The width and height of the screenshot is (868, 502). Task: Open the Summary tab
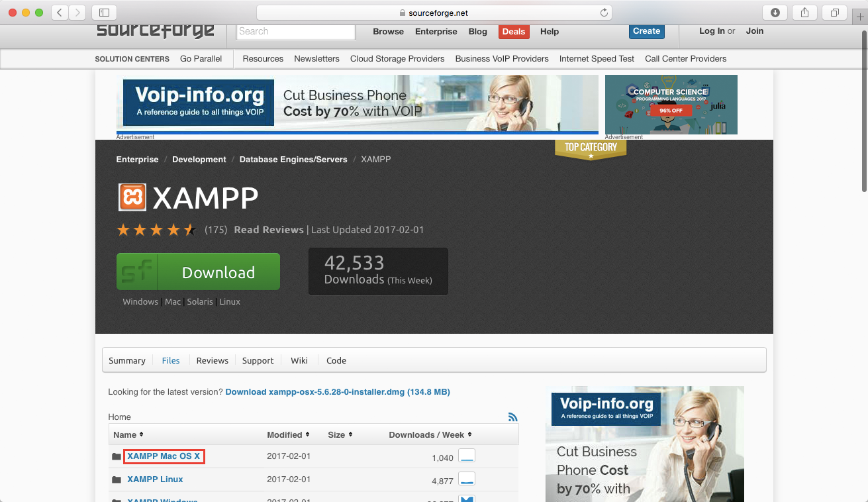(126, 361)
